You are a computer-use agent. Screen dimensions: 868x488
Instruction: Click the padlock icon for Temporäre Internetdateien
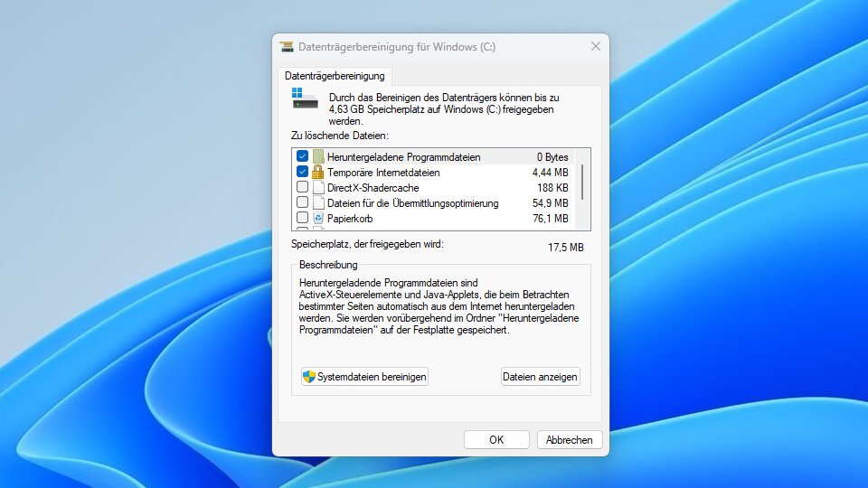(x=318, y=172)
